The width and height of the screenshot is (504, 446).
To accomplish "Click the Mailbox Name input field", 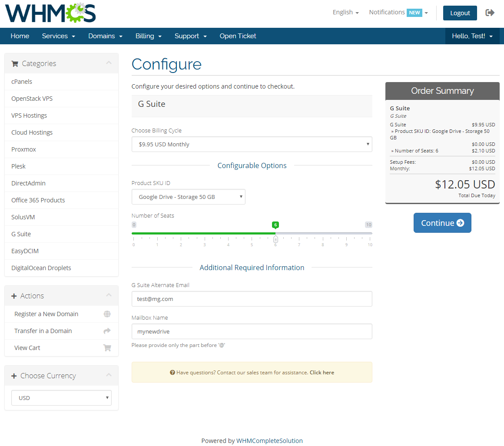I will point(252,331).
